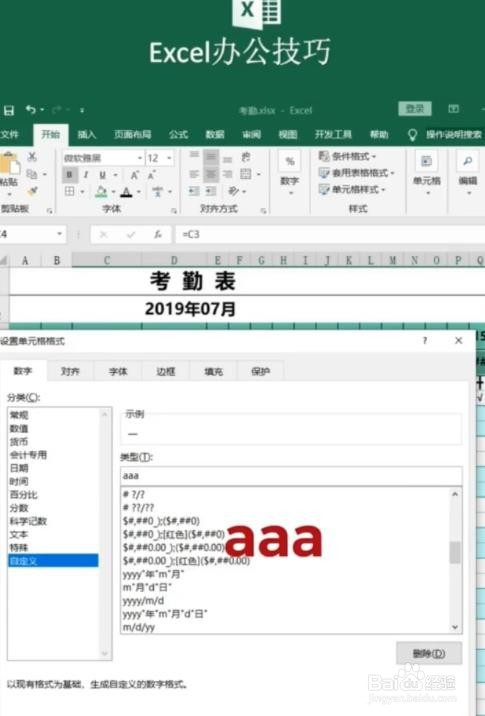Toggle Italic formatting in the ribbon

coord(86,174)
